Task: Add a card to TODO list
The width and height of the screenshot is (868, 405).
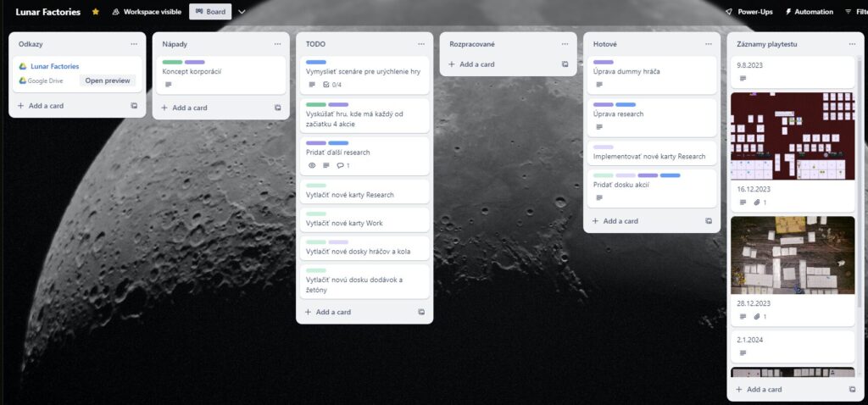Action: coord(328,312)
